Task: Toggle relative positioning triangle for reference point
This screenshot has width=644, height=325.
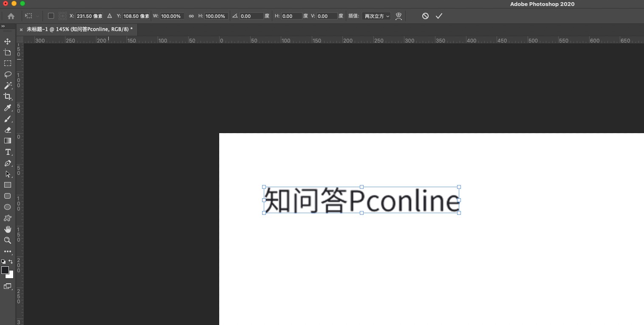Action: 110,16
